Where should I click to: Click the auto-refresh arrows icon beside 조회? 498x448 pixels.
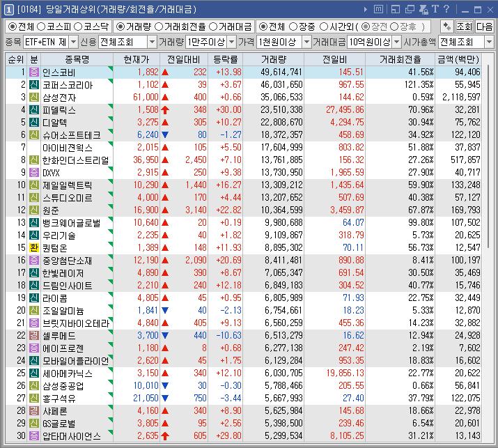pos(447,26)
